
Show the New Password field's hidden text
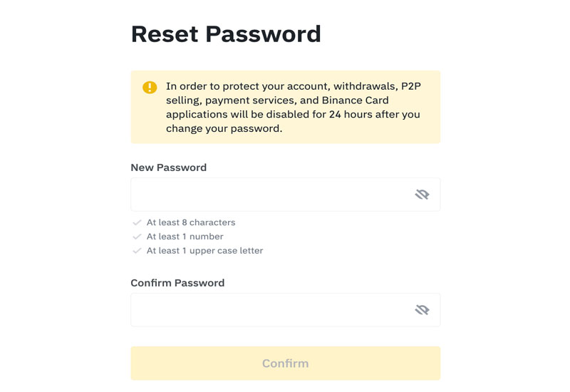click(x=422, y=195)
